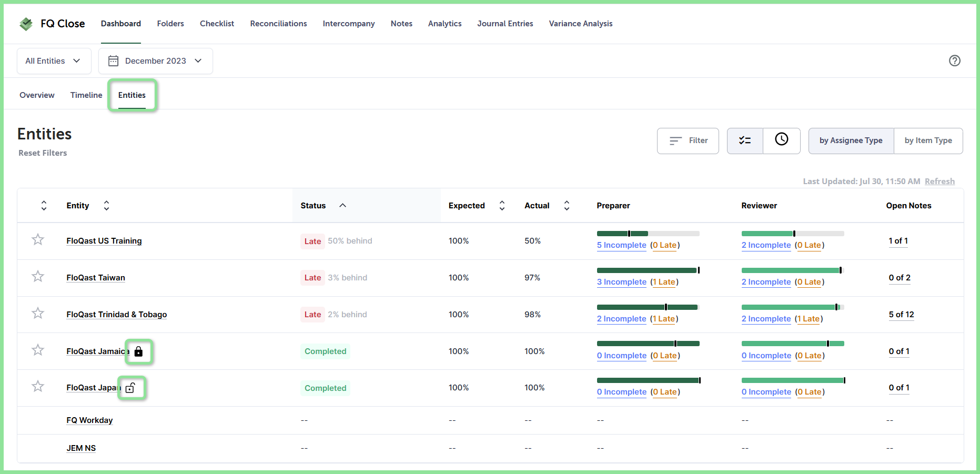This screenshot has width=980, height=474.
Task: Open the JEM NS entity link
Action: [x=81, y=448]
